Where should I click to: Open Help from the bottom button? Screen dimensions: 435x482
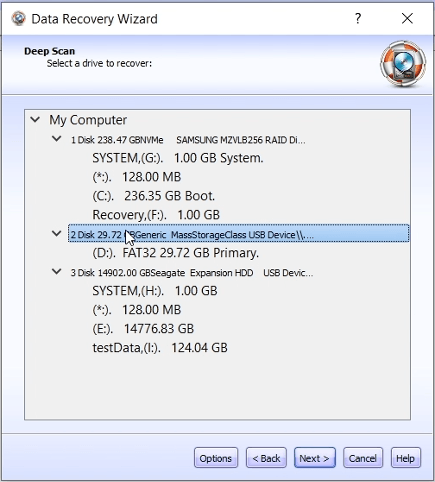point(405,458)
